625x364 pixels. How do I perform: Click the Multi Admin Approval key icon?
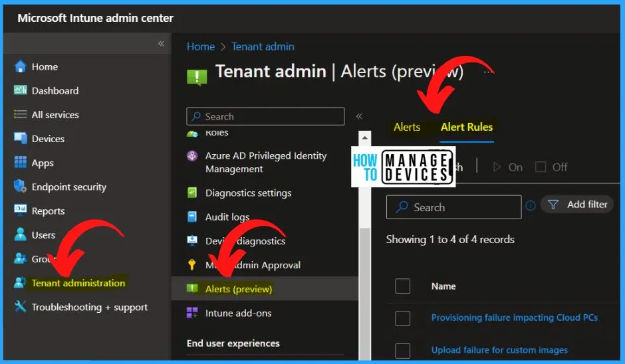coord(192,264)
